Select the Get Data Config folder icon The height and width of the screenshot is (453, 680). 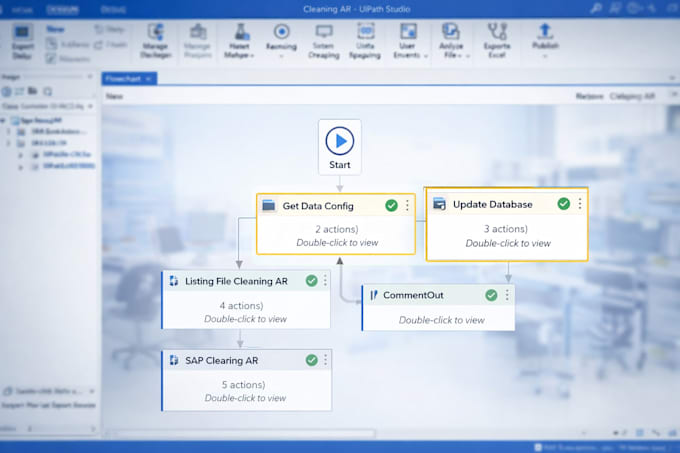pos(269,205)
